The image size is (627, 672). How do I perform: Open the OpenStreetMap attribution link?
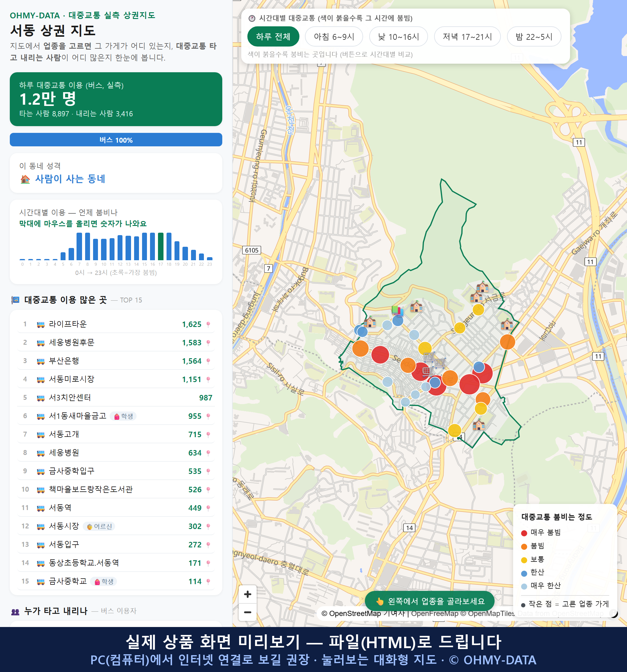point(351,614)
